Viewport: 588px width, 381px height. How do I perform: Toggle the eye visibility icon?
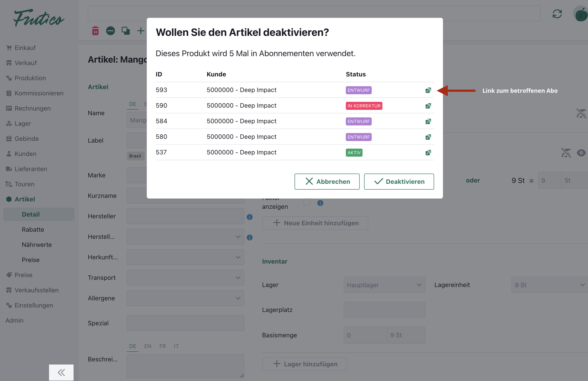(x=581, y=153)
